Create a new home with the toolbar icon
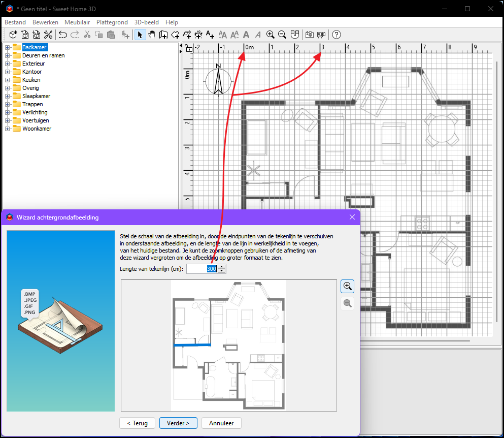504x438 pixels. [x=13, y=35]
